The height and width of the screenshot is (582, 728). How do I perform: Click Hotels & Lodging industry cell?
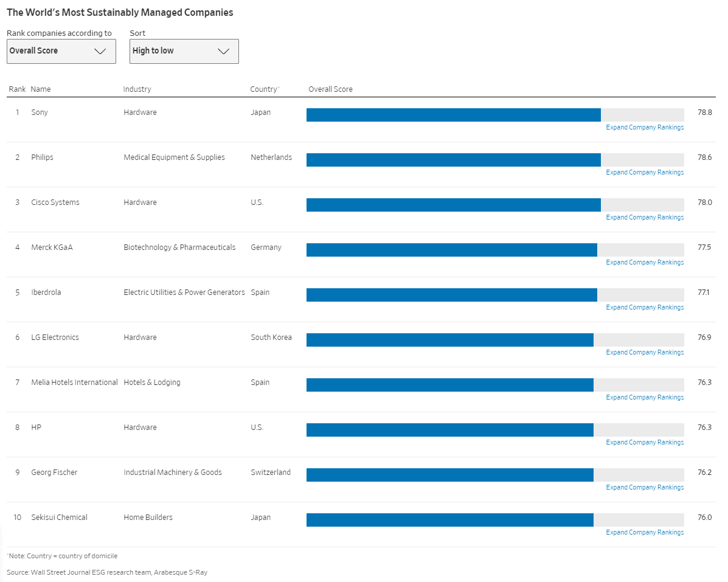pyautogui.click(x=152, y=383)
